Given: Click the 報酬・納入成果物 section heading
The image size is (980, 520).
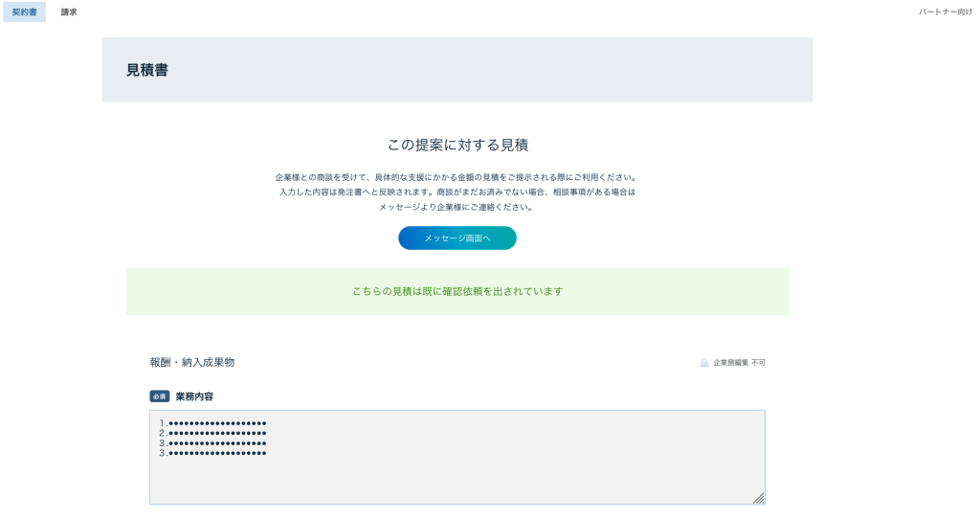Looking at the screenshot, I should (x=192, y=362).
